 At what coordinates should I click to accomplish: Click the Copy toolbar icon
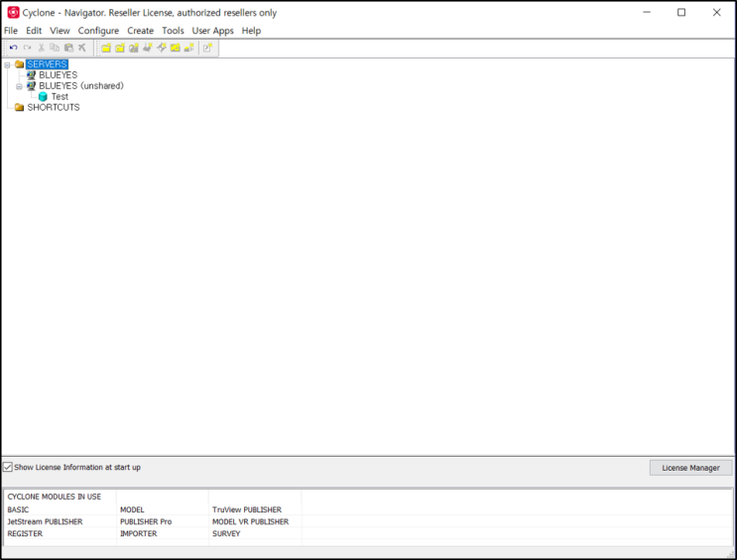click(55, 48)
